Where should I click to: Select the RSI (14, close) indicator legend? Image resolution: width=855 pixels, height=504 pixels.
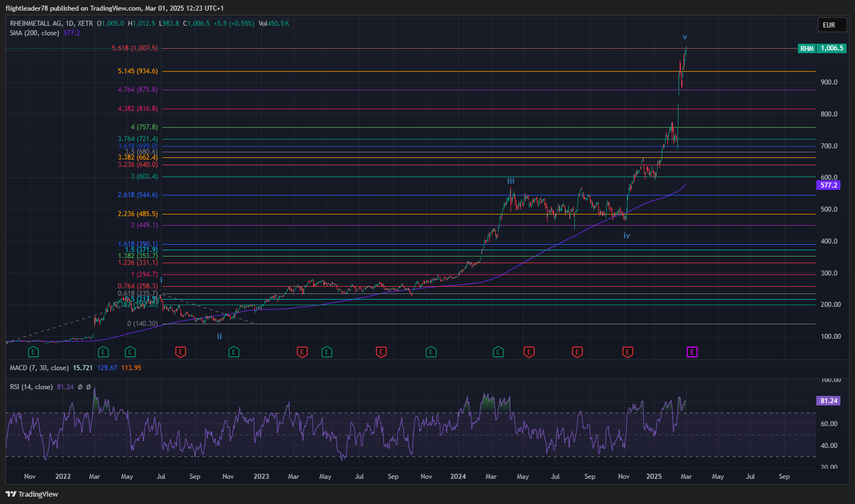coord(31,387)
